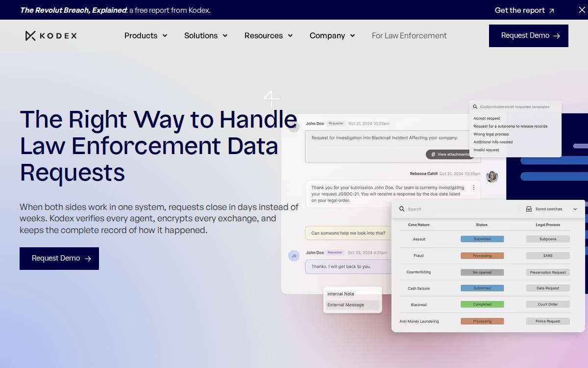This screenshot has width=588, height=368.
Task: Click the Preservation Request tag
Action: click(x=548, y=272)
